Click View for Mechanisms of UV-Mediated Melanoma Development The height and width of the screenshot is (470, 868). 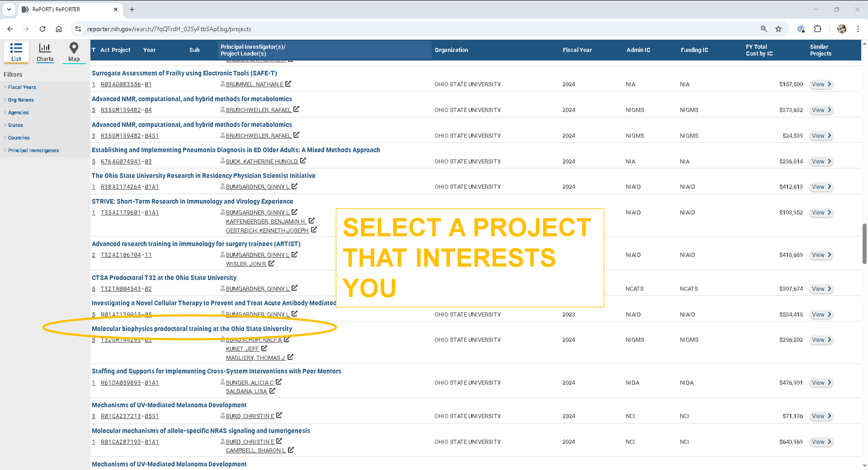pos(821,416)
